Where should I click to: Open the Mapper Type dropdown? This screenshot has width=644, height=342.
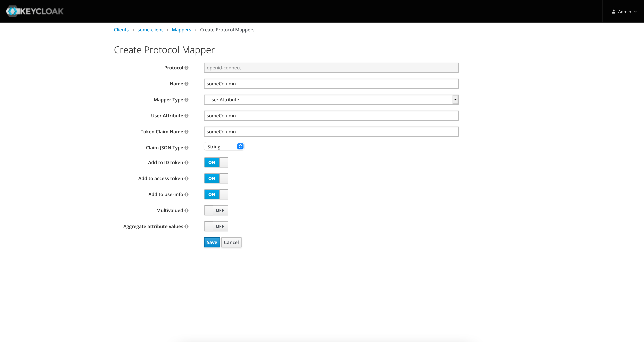tap(331, 100)
